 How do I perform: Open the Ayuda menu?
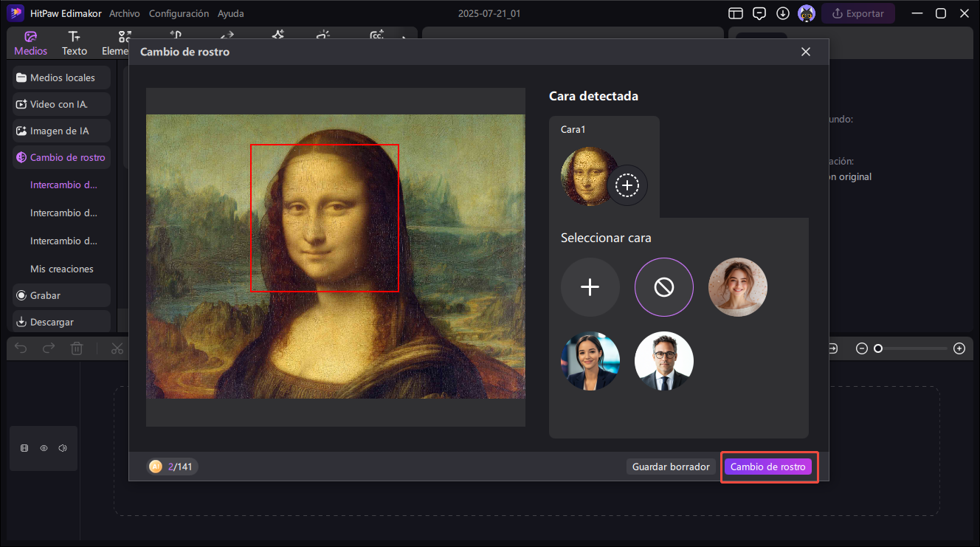tap(230, 13)
